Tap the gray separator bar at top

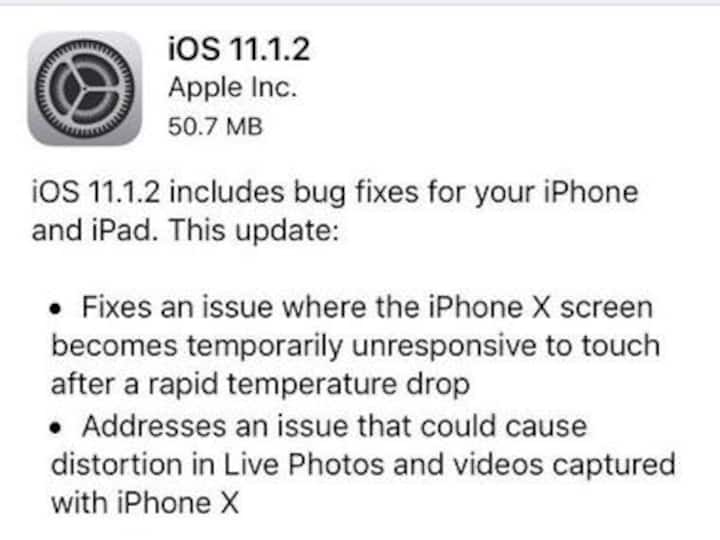click(x=360, y=2)
